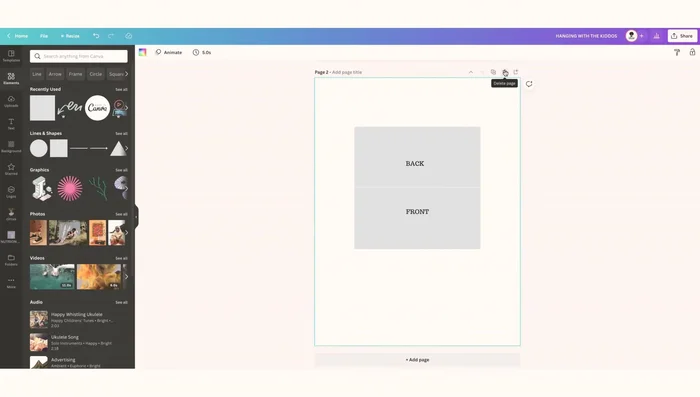Open the user profile avatar
The image size is (700, 397).
click(631, 36)
